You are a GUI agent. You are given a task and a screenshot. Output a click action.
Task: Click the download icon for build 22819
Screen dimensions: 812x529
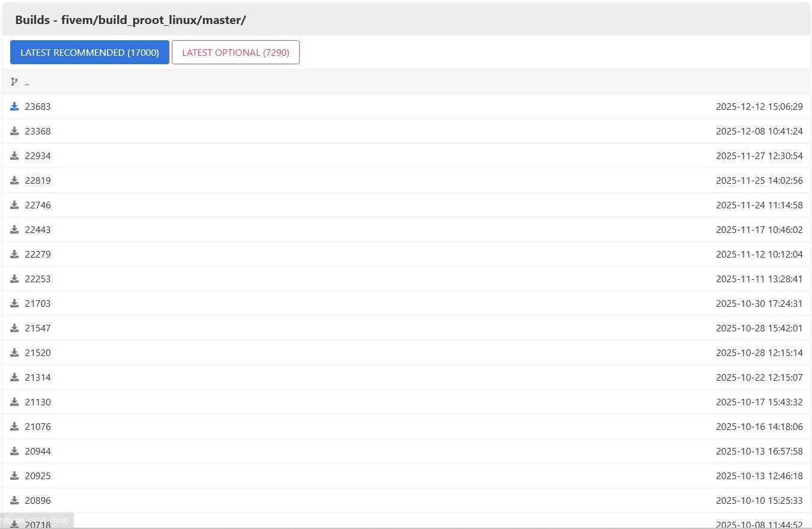point(14,180)
